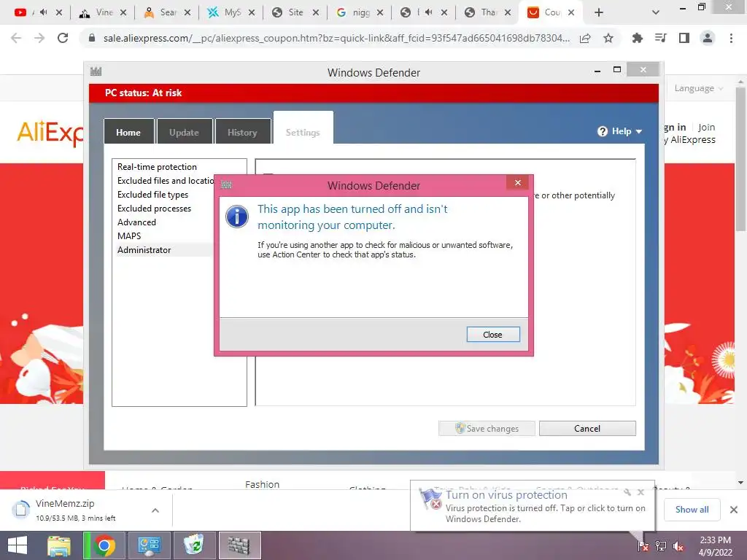Toggle the Chrome side panel icon
The width and height of the screenshot is (747, 560).
click(x=684, y=38)
